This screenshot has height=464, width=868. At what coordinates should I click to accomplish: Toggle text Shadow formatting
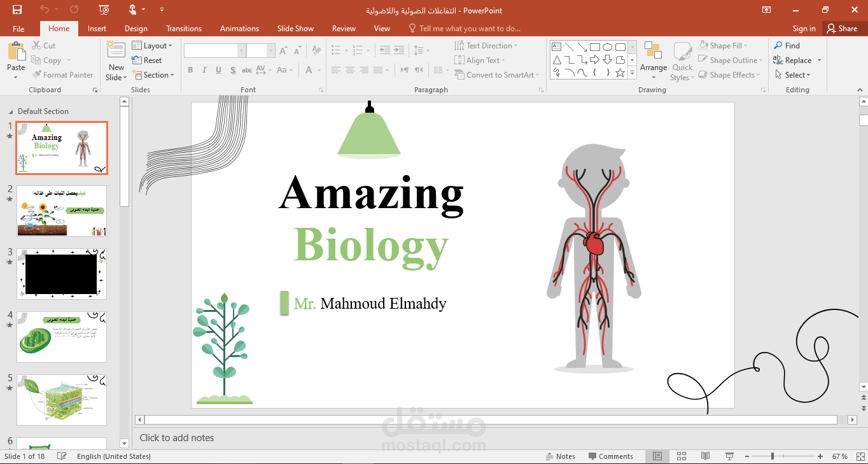coord(234,70)
